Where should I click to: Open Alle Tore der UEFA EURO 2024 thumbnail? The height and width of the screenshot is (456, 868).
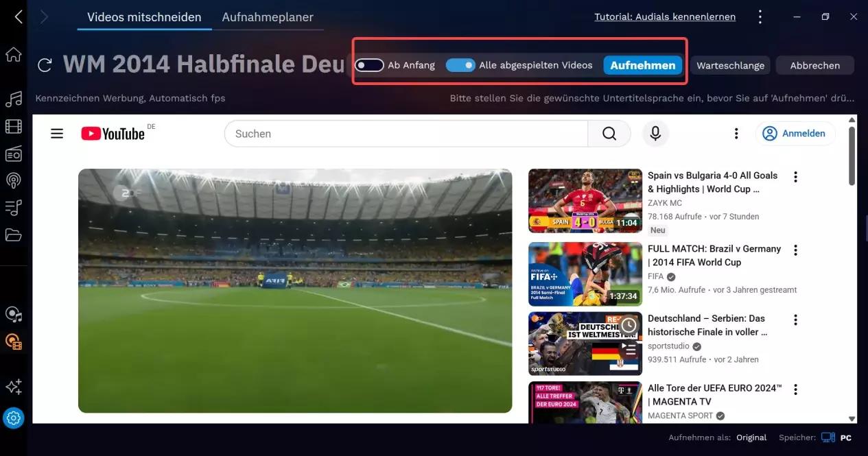[x=585, y=403]
